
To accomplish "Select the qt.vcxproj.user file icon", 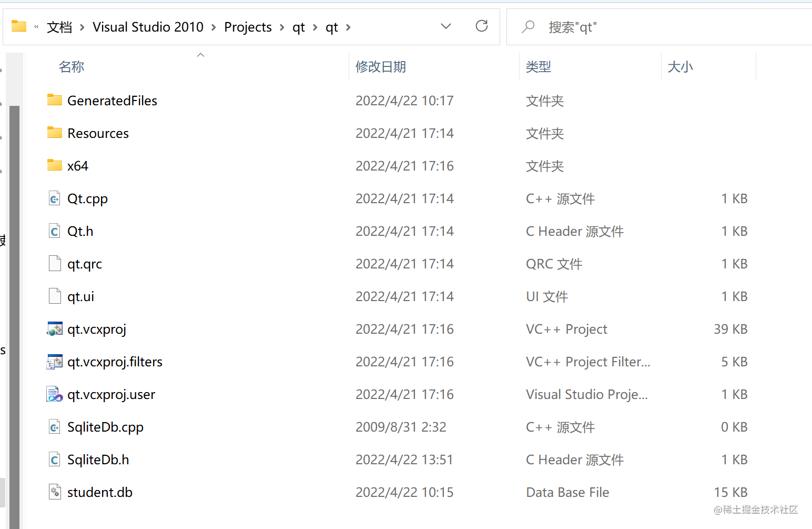I will pos(54,394).
